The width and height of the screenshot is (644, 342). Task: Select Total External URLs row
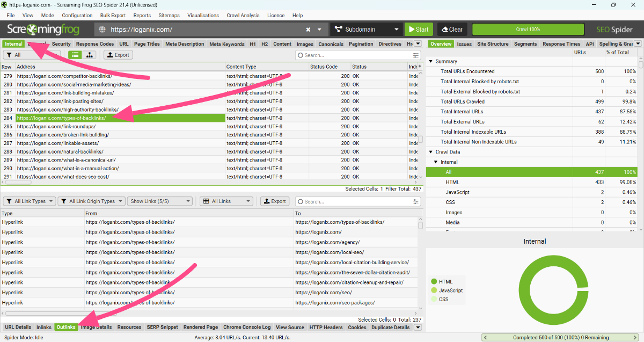click(531, 122)
